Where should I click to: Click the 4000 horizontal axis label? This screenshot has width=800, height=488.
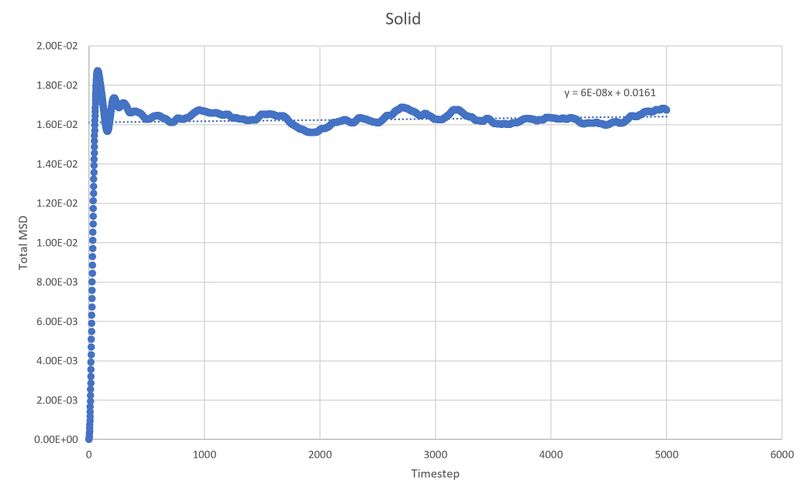tap(551, 454)
